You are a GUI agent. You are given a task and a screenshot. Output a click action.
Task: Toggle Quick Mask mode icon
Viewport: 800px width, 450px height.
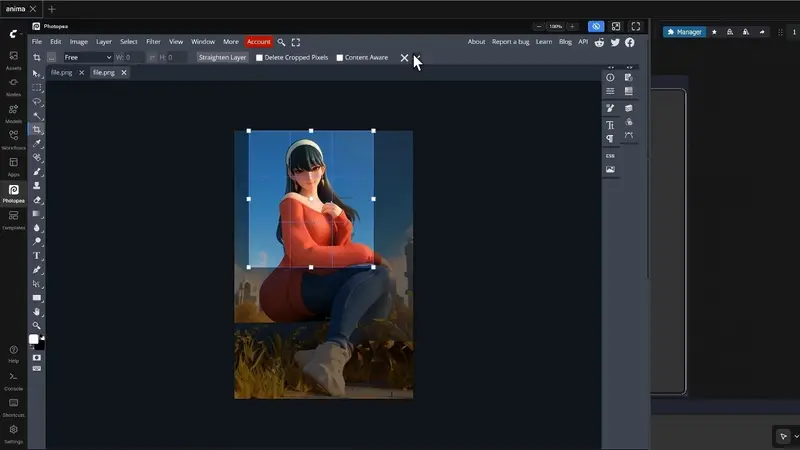click(x=37, y=358)
